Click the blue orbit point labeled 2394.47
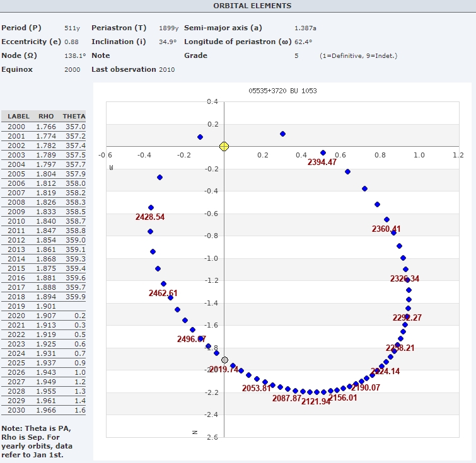Image resolution: width=476 pixels, height=463 pixels. click(323, 153)
